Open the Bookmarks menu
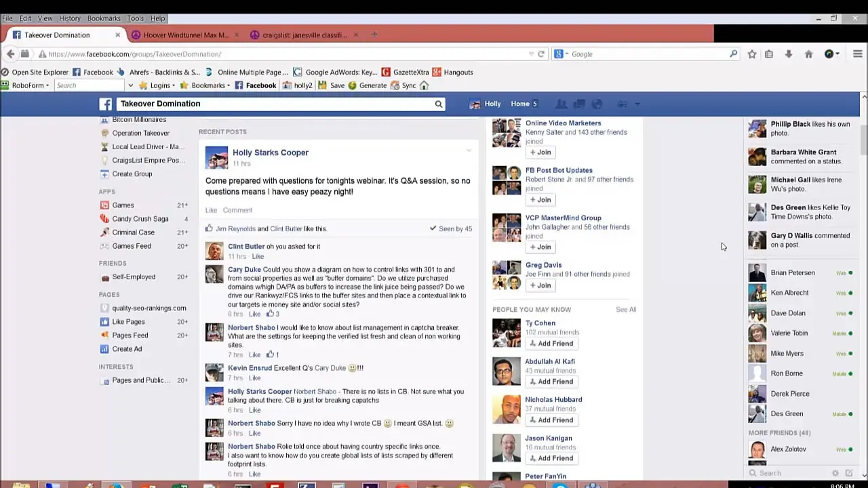Screen dimensions: 868x488 pos(104,18)
